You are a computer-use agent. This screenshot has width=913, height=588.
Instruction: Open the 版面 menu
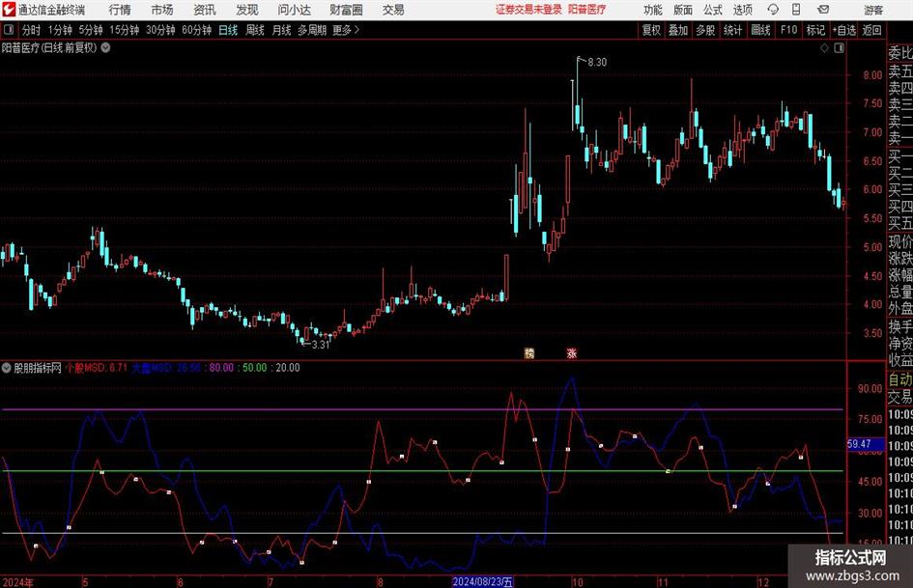pos(682,10)
